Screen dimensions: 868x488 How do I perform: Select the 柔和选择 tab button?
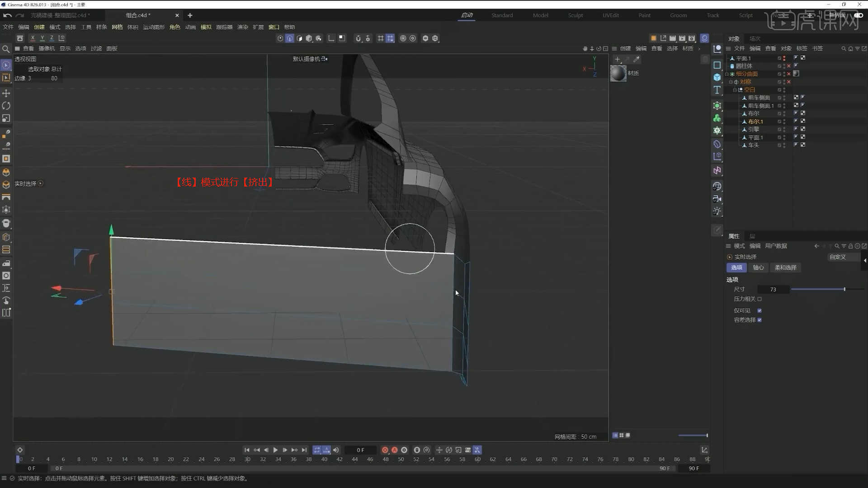pyautogui.click(x=786, y=268)
